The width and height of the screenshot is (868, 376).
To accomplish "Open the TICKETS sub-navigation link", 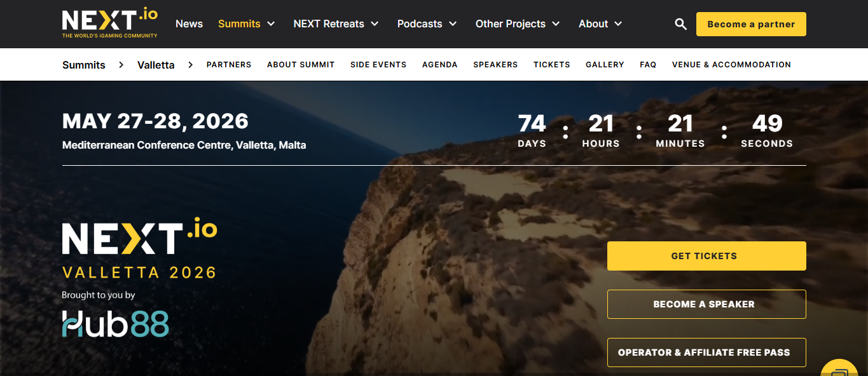I will pos(552,65).
